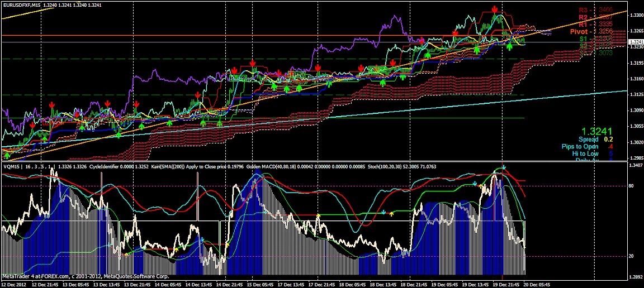The width and height of the screenshot is (644, 288).
Task: Click the 1.3407 indicator scale value
Action: 636,166
